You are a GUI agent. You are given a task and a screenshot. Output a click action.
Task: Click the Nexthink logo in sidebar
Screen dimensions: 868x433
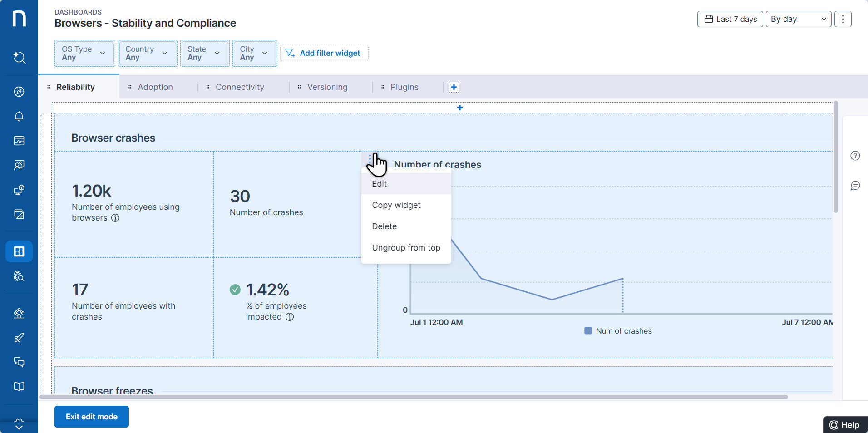19,19
